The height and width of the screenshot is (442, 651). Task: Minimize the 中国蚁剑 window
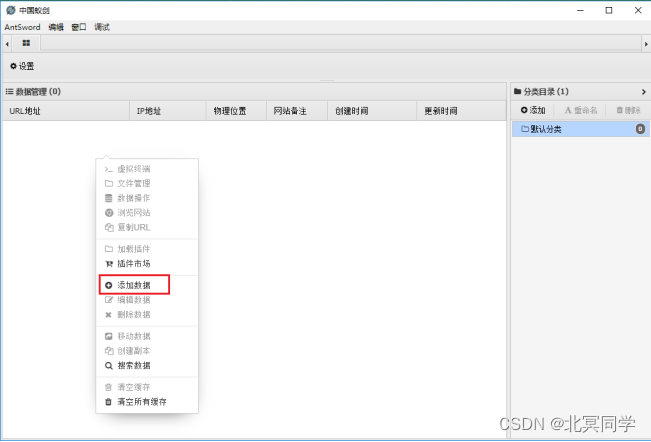pos(580,10)
